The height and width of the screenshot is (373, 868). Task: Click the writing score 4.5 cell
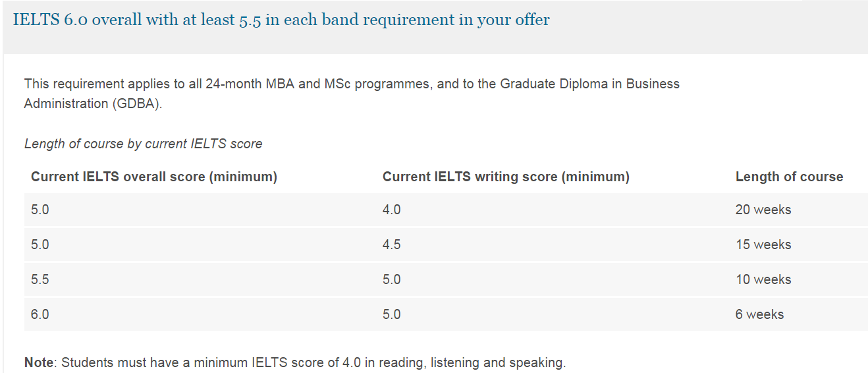click(391, 244)
